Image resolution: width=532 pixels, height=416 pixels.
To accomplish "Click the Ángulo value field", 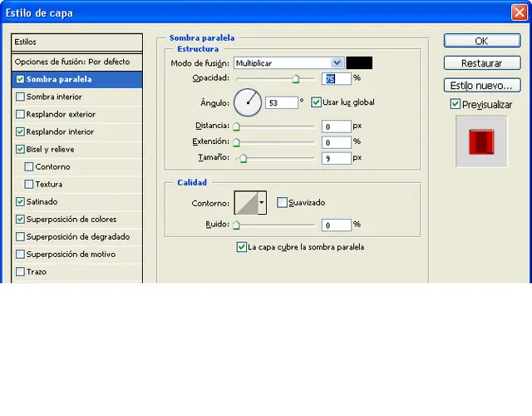I will point(282,102).
